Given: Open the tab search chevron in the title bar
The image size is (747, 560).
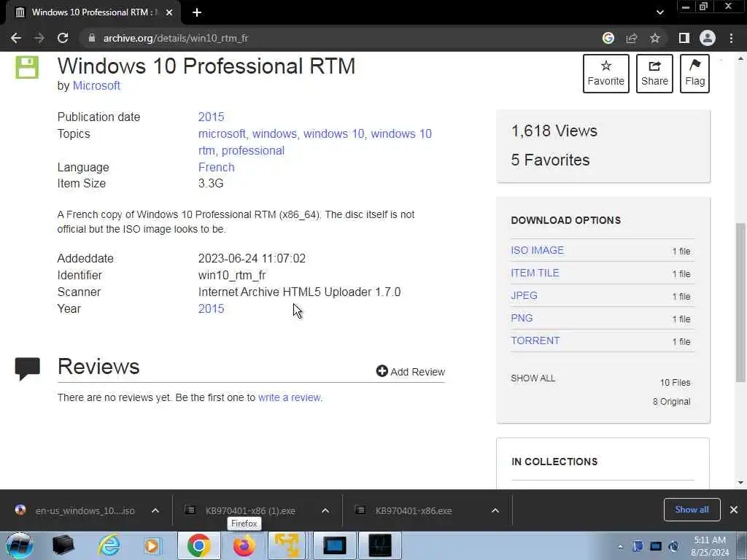Looking at the screenshot, I should [x=659, y=12].
